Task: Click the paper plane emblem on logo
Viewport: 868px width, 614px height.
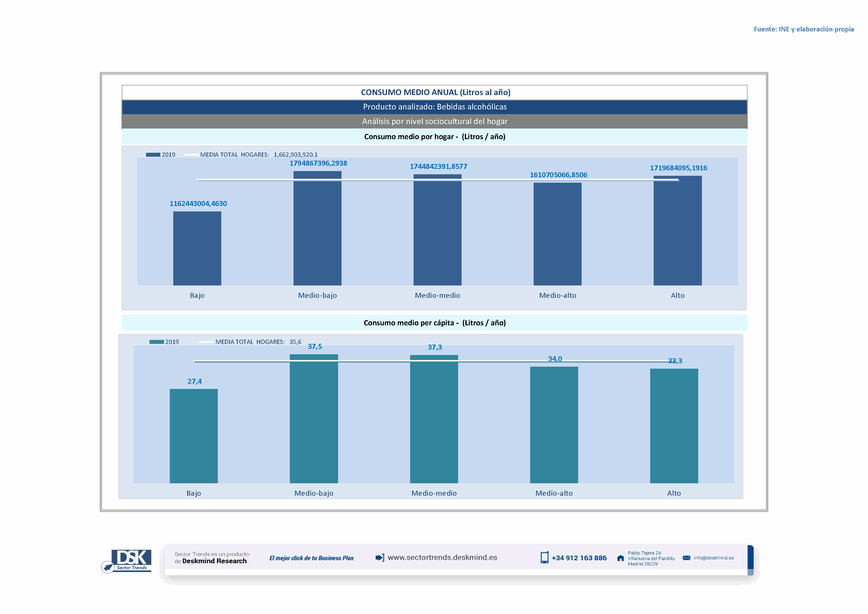Action: tap(108, 567)
